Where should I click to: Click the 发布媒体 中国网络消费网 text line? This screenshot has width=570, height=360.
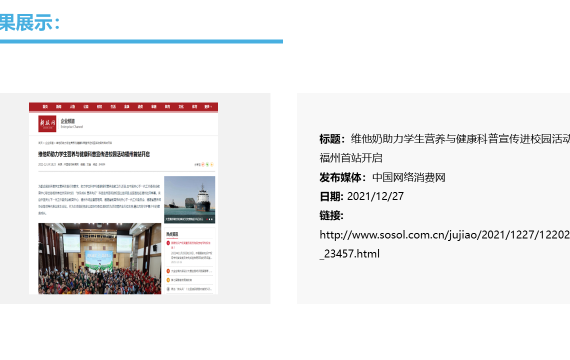pyautogui.click(x=382, y=177)
